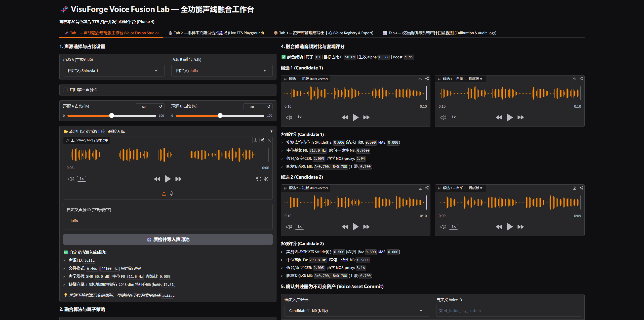Open 选定入库候选 dropdown
The width and height of the screenshot is (644, 320).
(357, 311)
